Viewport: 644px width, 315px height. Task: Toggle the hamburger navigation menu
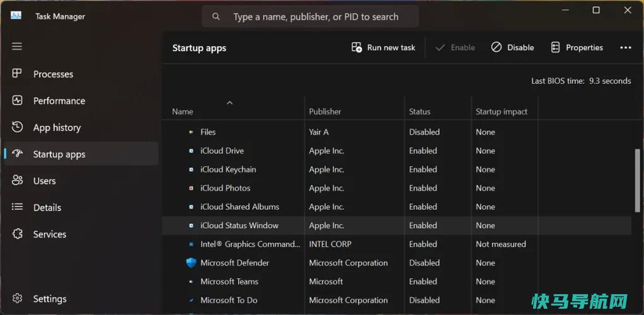click(17, 46)
